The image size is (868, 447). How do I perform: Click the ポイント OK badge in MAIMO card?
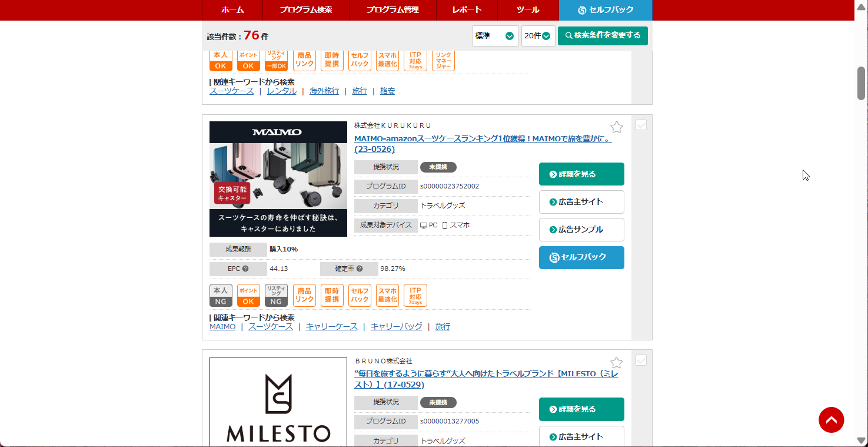click(248, 296)
